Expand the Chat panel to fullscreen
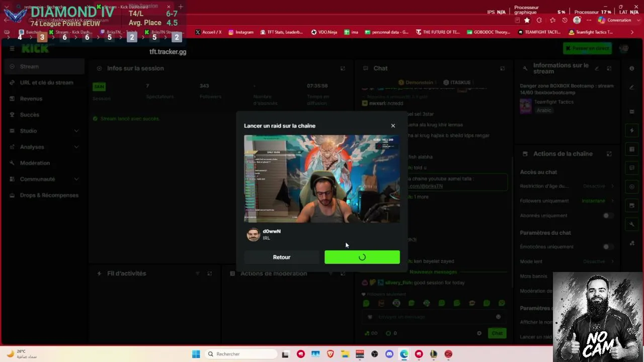Screen dimensions: 644x362 [502, 68]
